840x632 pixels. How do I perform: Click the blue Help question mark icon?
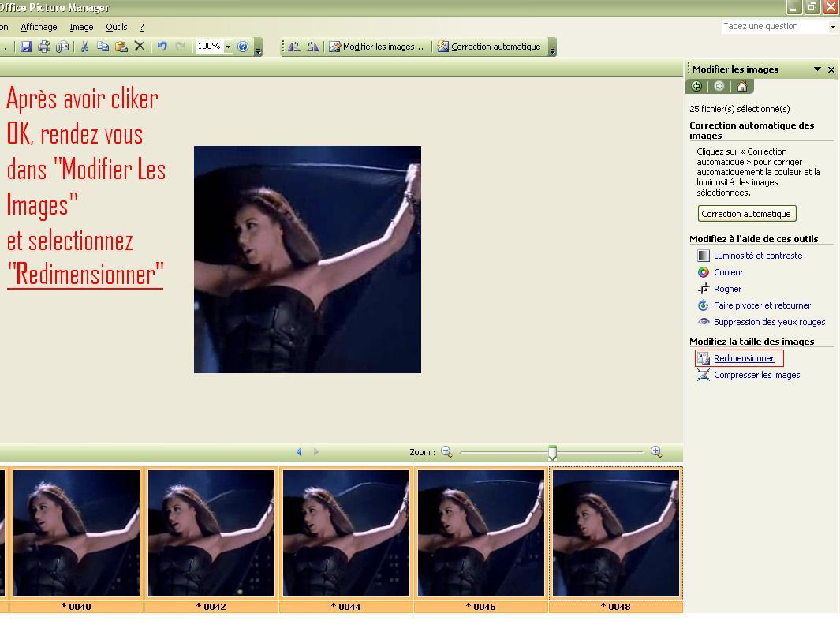click(x=243, y=47)
